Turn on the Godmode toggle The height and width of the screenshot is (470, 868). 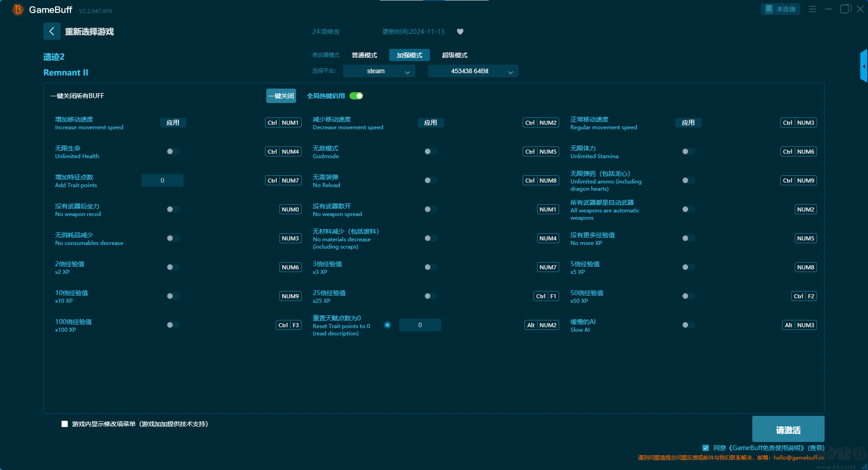[x=430, y=151]
